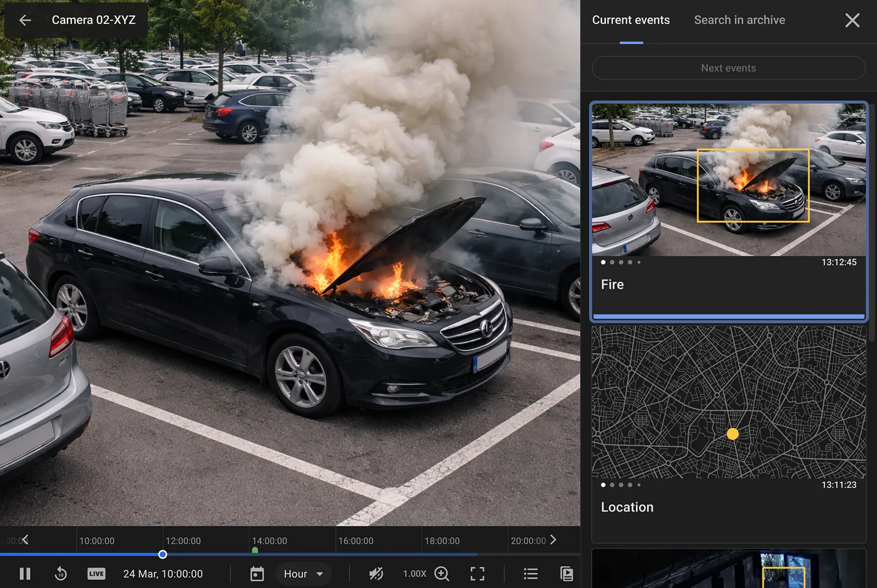Select the 16:00:00 mark on the timeline

[356, 541]
